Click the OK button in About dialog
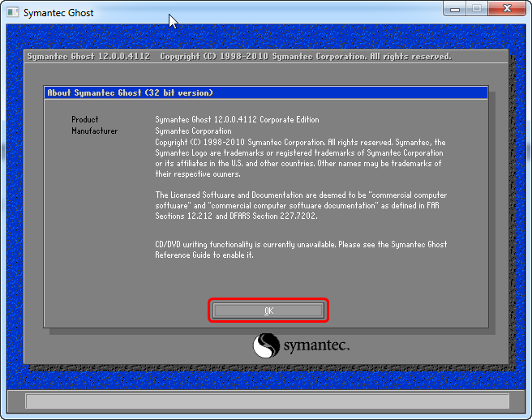 click(268, 311)
